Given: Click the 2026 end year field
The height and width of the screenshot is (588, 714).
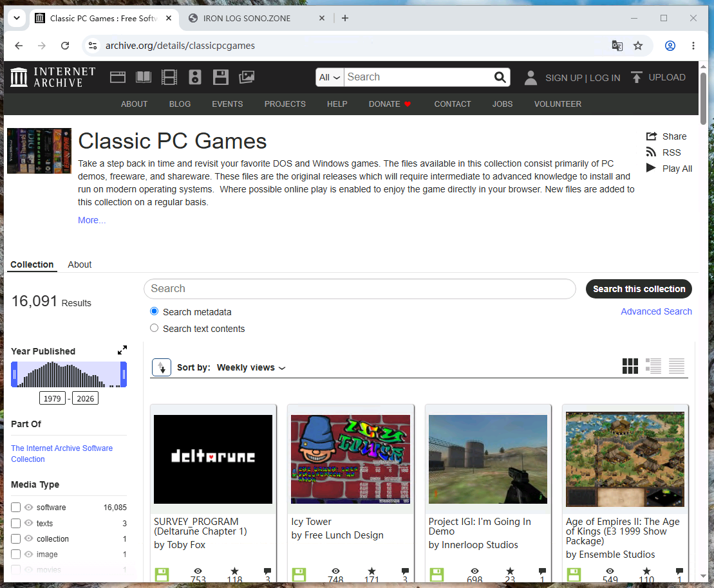Looking at the screenshot, I should tap(85, 398).
